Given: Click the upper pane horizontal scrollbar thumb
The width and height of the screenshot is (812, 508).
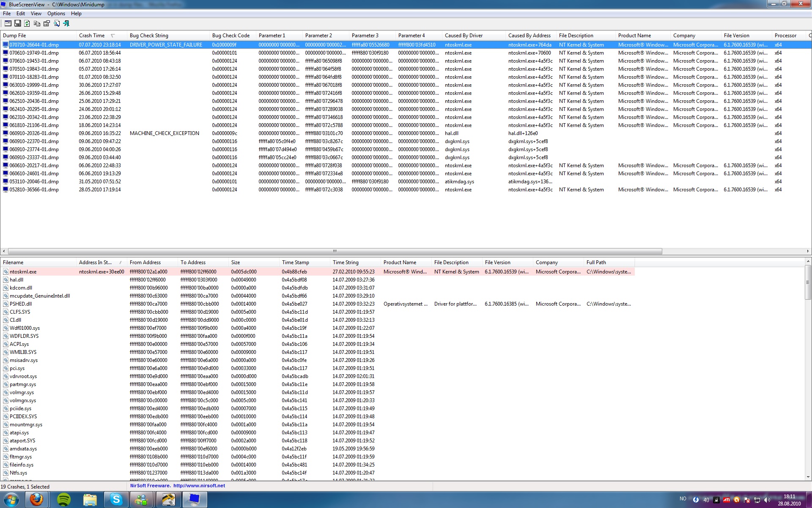Looking at the screenshot, I should 335,251.
